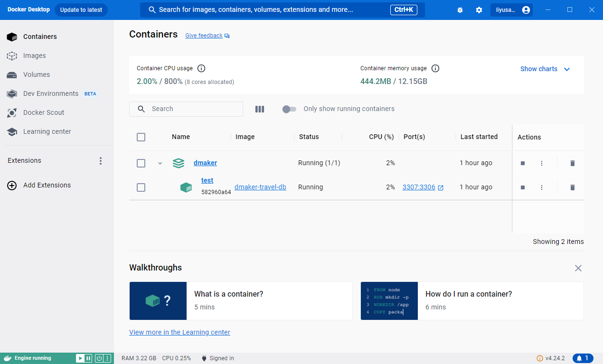
Task: Open port 3307:3306 link
Action: 419,187
